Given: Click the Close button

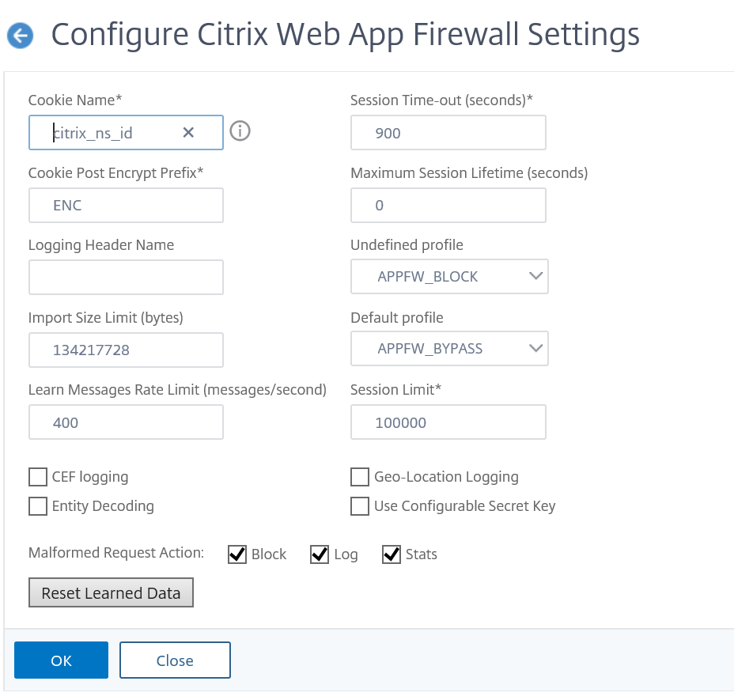Looking at the screenshot, I should pyautogui.click(x=175, y=660).
